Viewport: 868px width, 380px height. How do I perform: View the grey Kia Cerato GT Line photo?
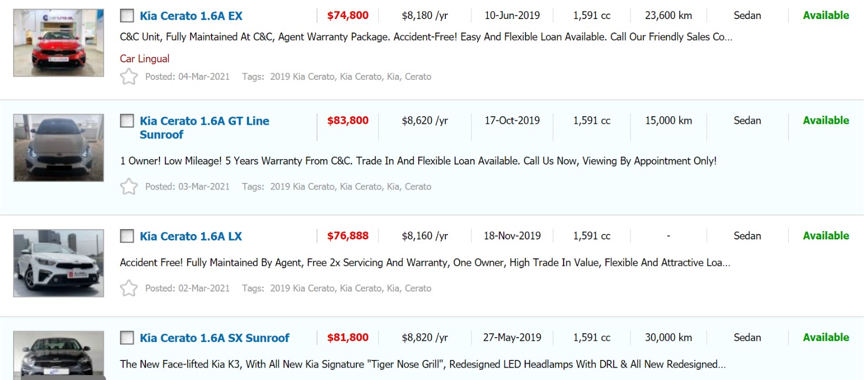click(59, 148)
